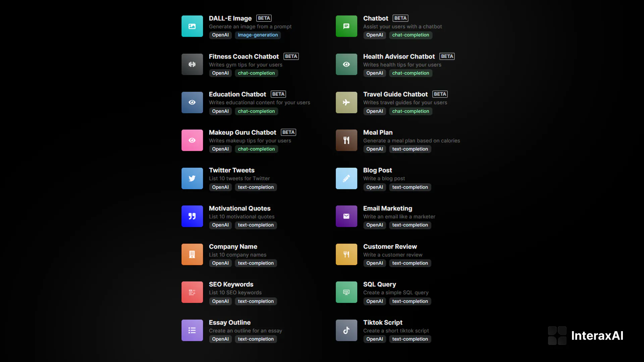The width and height of the screenshot is (644, 362).
Task: Select the OpenAI tag on Fitness Coach Chatbot
Action: [220, 73]
